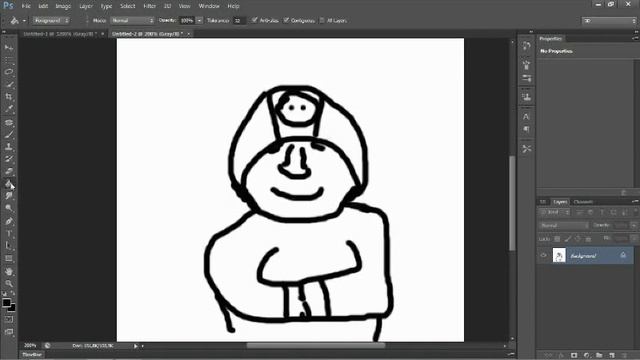Close the Untitled-2 document tab
The height and width of the screenshot is (360, 640).
click(x=189, y=34)
